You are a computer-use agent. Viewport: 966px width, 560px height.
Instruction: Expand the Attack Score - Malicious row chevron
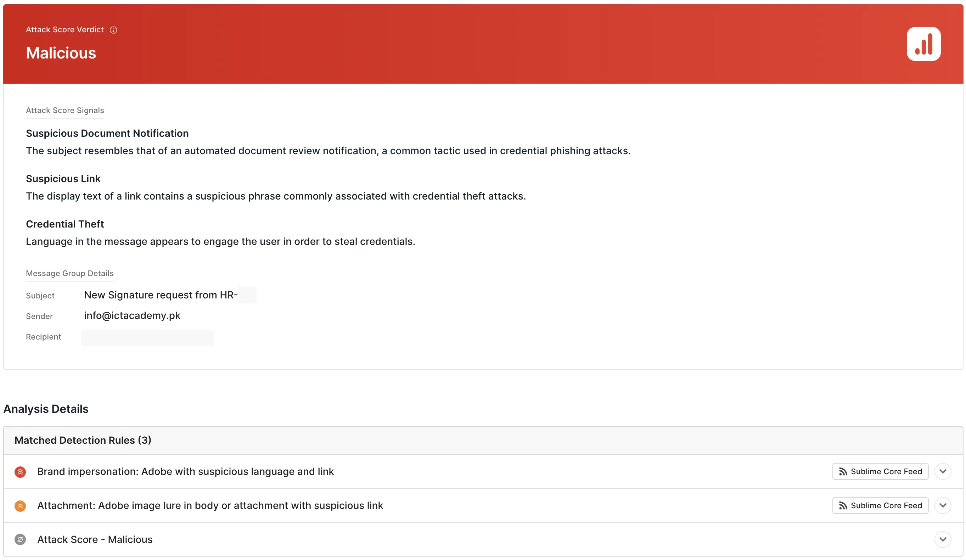click(x=943, y=539)
